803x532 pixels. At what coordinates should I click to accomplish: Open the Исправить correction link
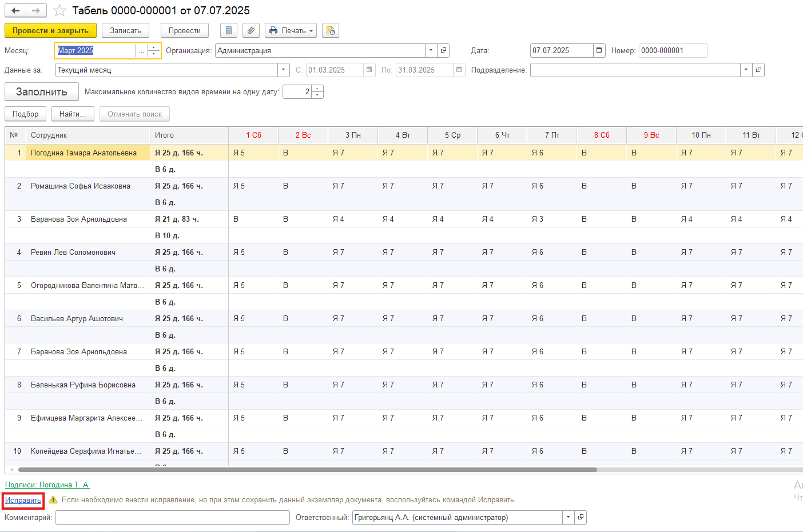pyautogui.click(x=23, y=501)
